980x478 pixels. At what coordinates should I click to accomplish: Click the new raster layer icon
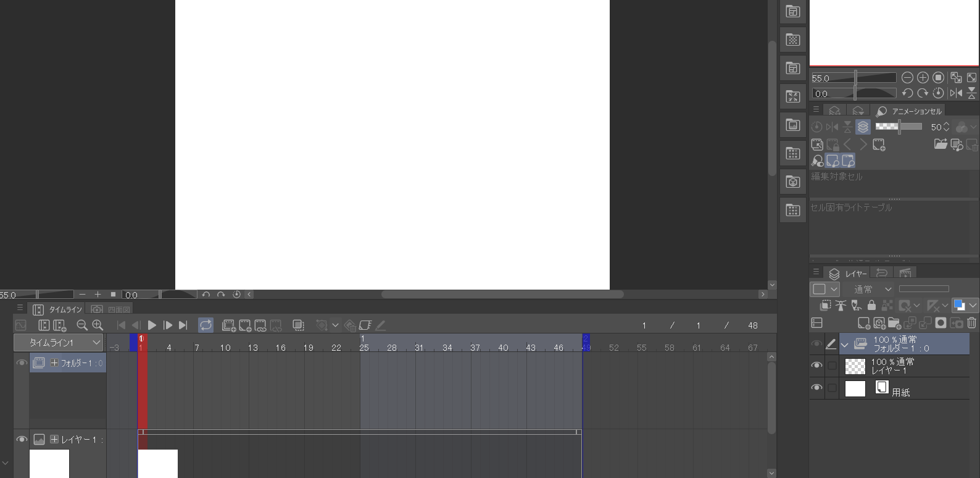click(x=864, y=323)
